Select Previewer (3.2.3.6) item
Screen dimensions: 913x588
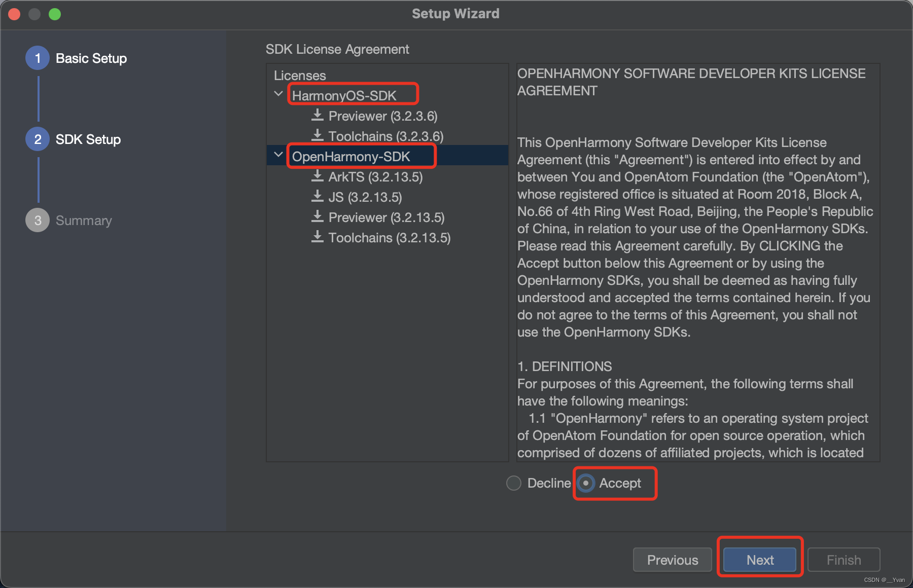coord(383,116)
